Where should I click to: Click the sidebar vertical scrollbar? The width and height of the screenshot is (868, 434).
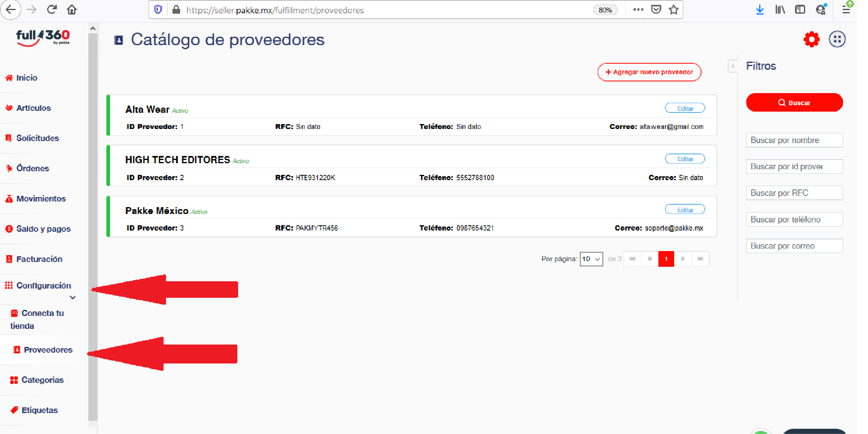tap(93, 226)
